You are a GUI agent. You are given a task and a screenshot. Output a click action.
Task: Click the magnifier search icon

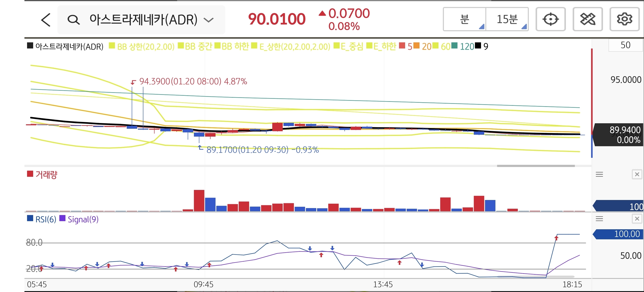pos(74,20)
